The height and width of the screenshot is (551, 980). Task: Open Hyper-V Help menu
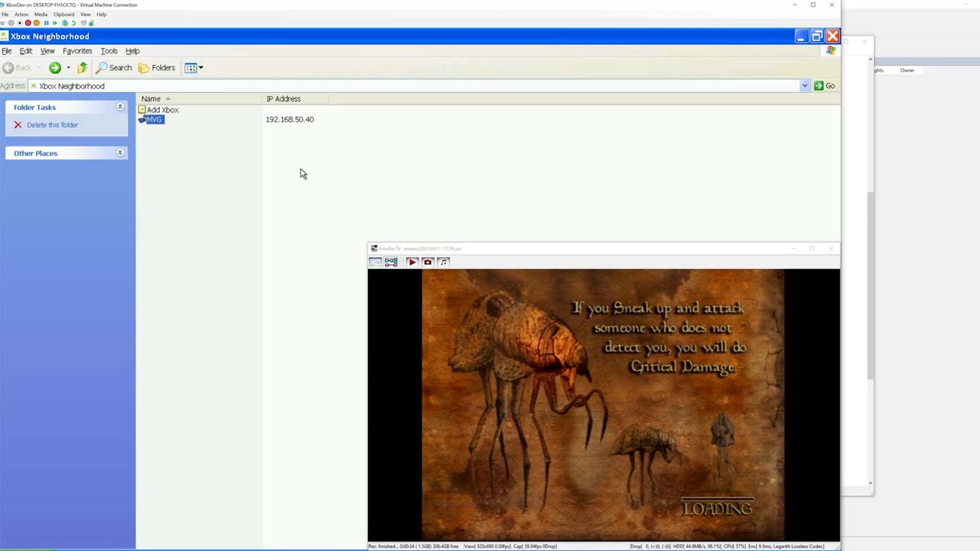(102, 14)
